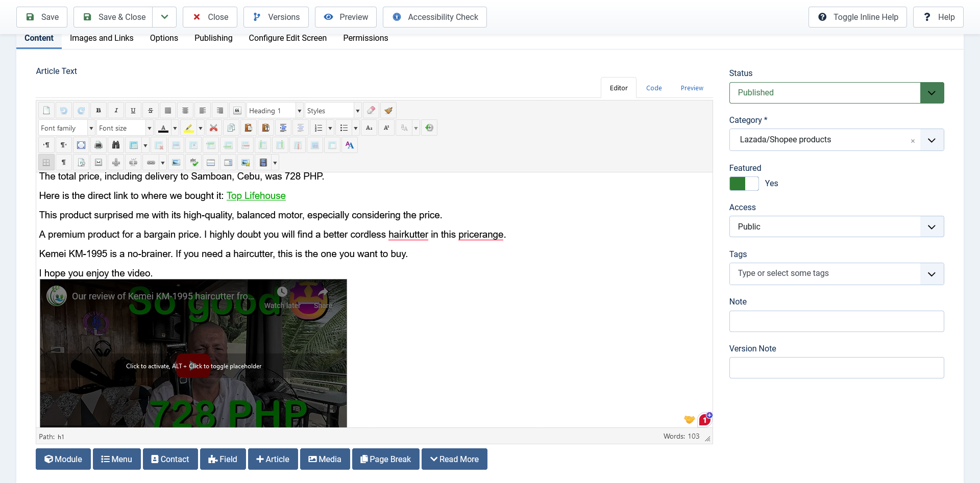The image size is (980, 483).
Task: Align text to the center
Action: 185,111
